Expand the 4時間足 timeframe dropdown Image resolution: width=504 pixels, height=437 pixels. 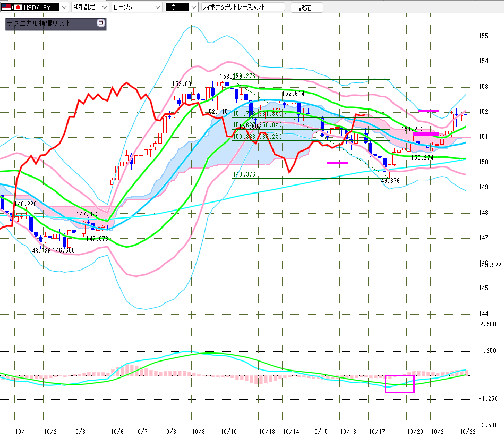pyautogui.click(x=103, y=7)
